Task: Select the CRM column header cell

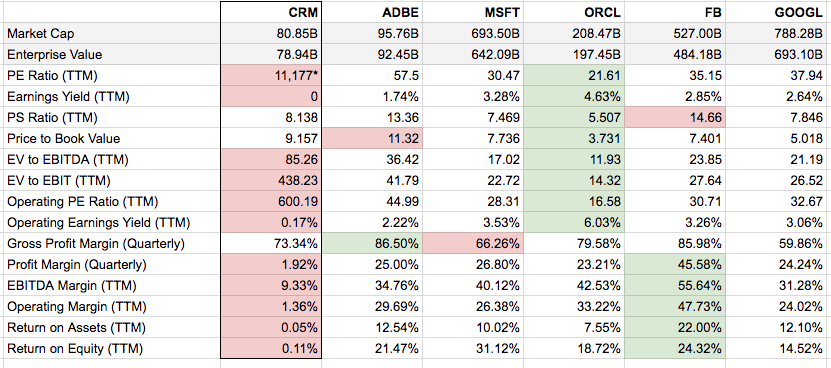Action: click(x=271, y=13)
